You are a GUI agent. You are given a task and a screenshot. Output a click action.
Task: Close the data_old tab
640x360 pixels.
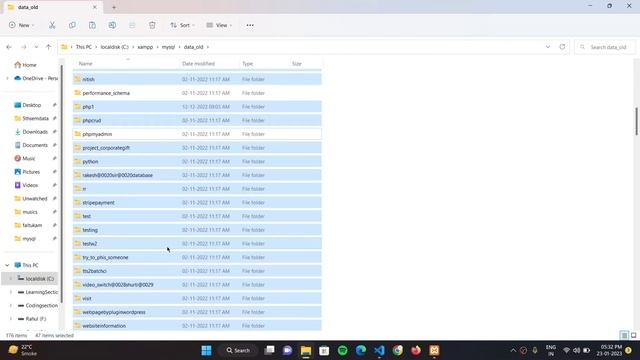pyautogui.click(x=95, y=7)
